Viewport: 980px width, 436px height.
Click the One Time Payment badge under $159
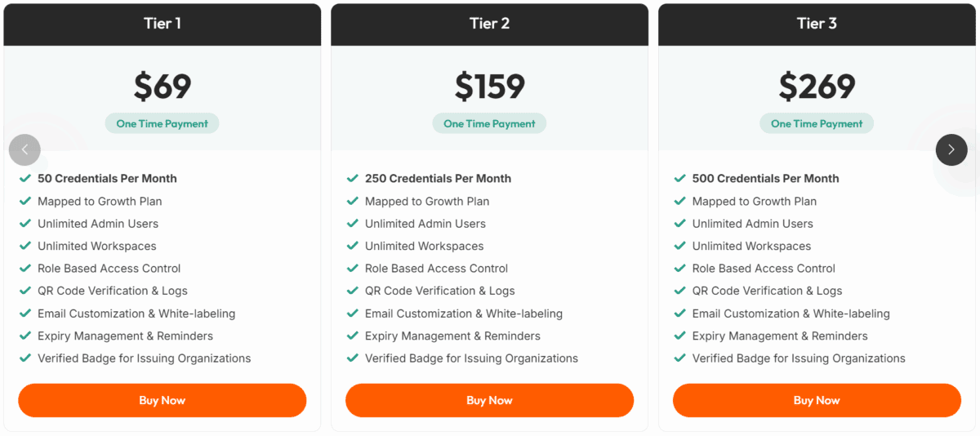click(x=489, y=123)
